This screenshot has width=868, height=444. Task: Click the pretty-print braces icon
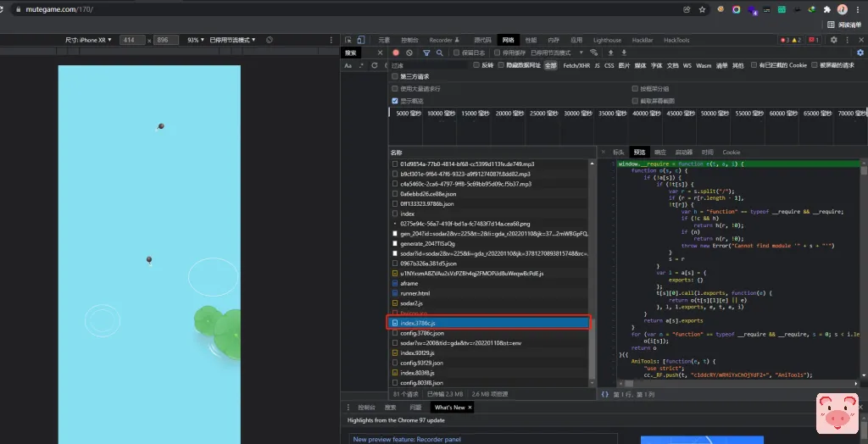(604, 394)
